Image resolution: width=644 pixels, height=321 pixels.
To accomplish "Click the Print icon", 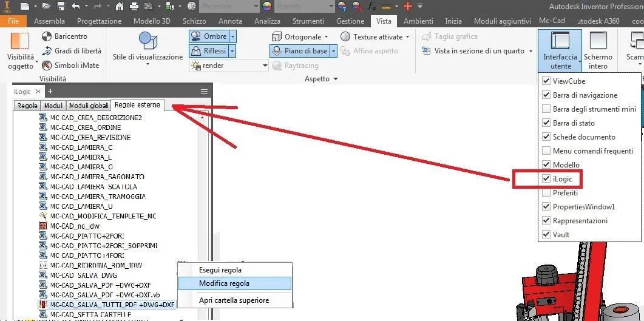I will coord(134,6).
